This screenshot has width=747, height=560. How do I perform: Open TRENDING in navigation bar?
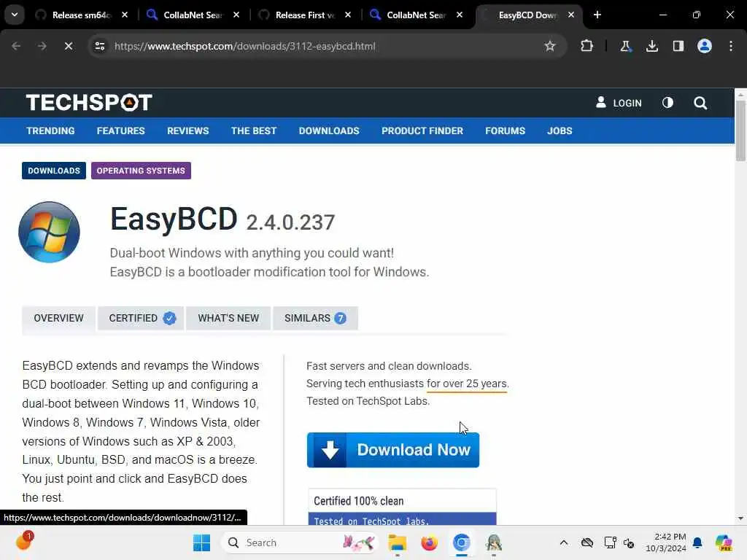tap(50, 131)
